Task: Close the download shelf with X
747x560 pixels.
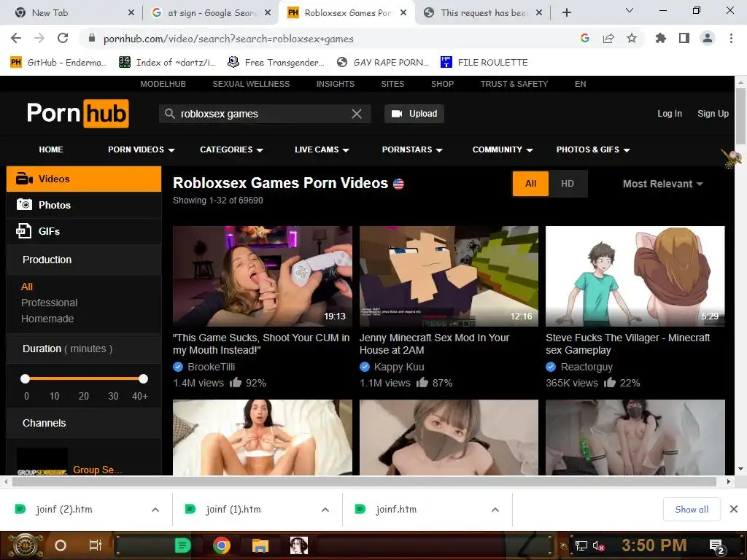Action: click(x=734, y=509)
